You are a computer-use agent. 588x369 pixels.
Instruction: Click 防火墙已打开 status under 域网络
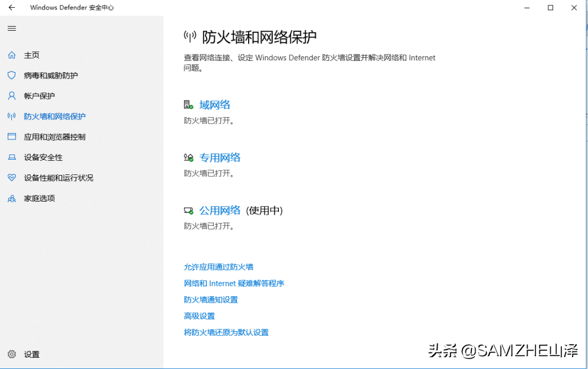[209, 121]
